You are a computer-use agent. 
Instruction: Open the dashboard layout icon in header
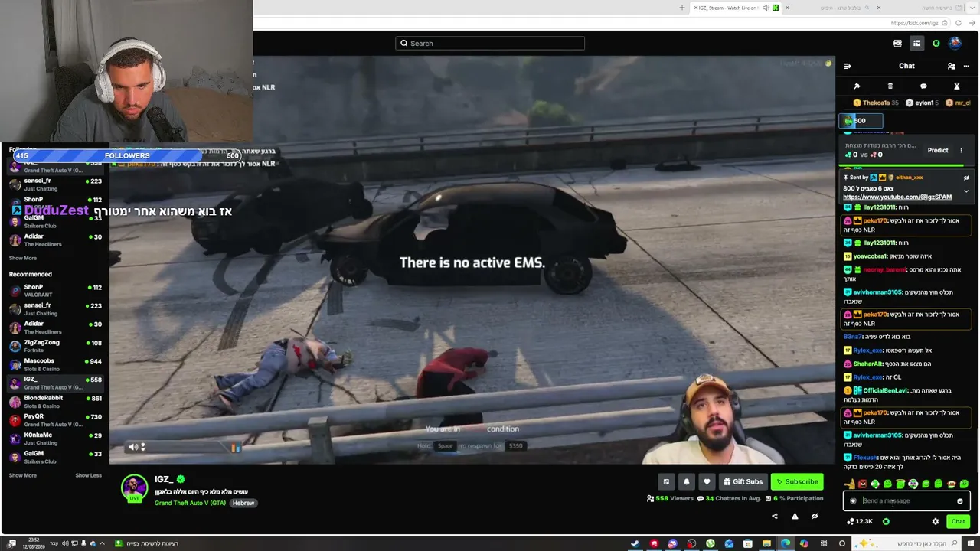coord(916,44)
